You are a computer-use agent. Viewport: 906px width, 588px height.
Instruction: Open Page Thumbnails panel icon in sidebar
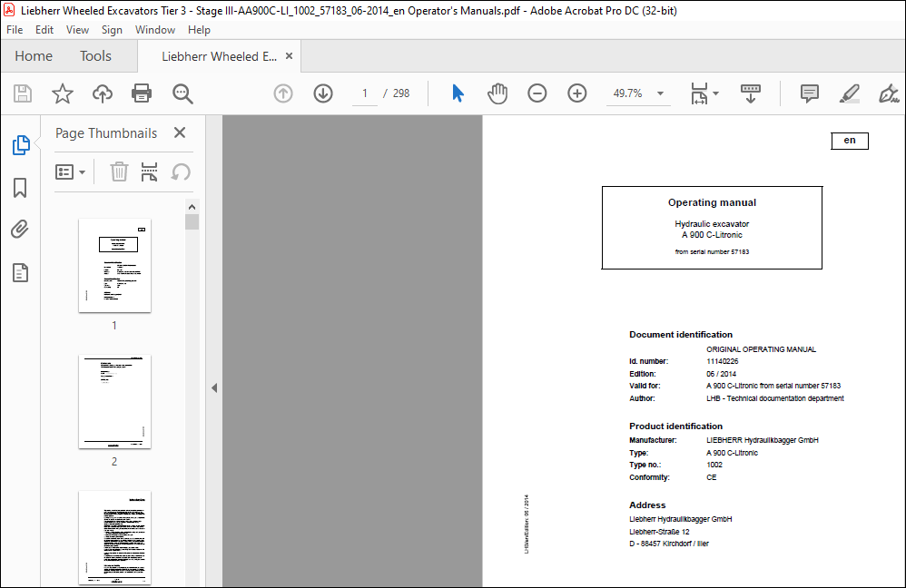click(21, 145)
